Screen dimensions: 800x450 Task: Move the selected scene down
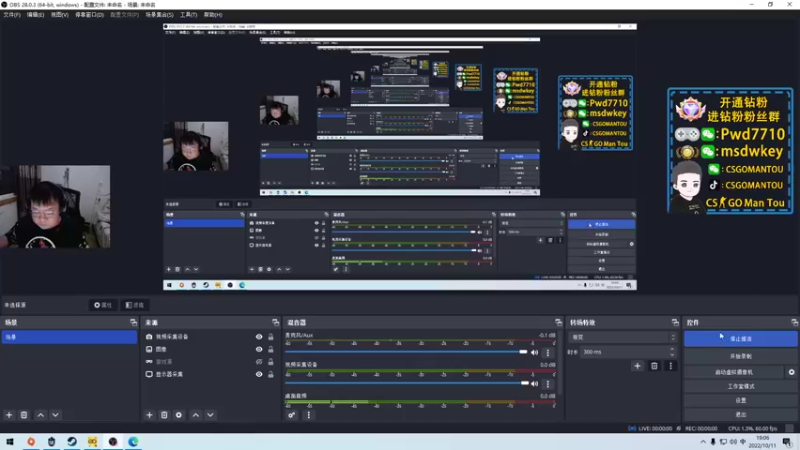(55, 415)
